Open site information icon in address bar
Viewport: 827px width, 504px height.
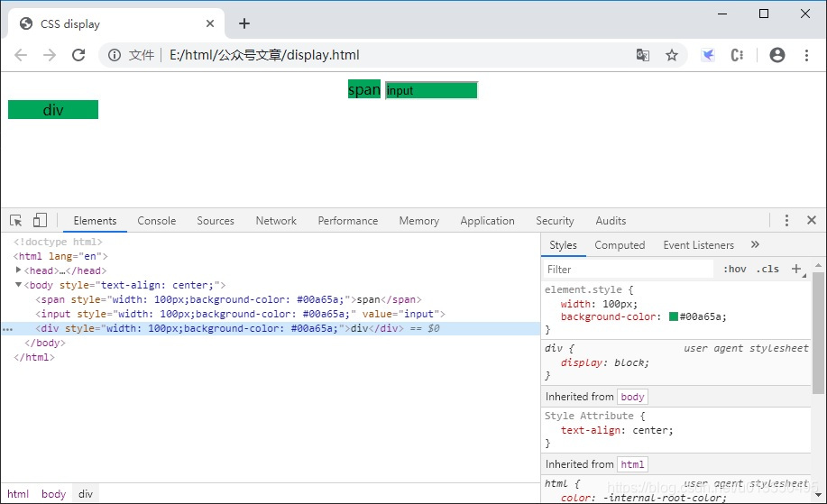(115, 55)
